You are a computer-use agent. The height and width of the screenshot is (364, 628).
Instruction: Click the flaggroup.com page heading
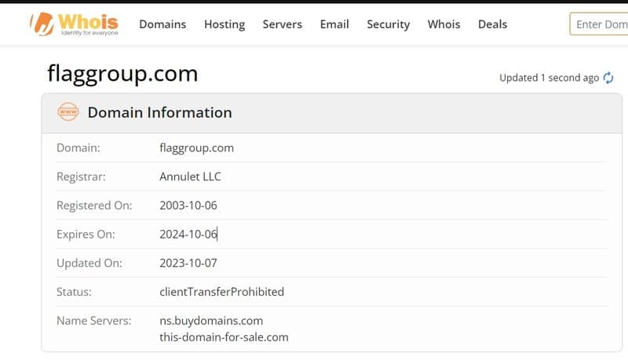pos(122,74)
